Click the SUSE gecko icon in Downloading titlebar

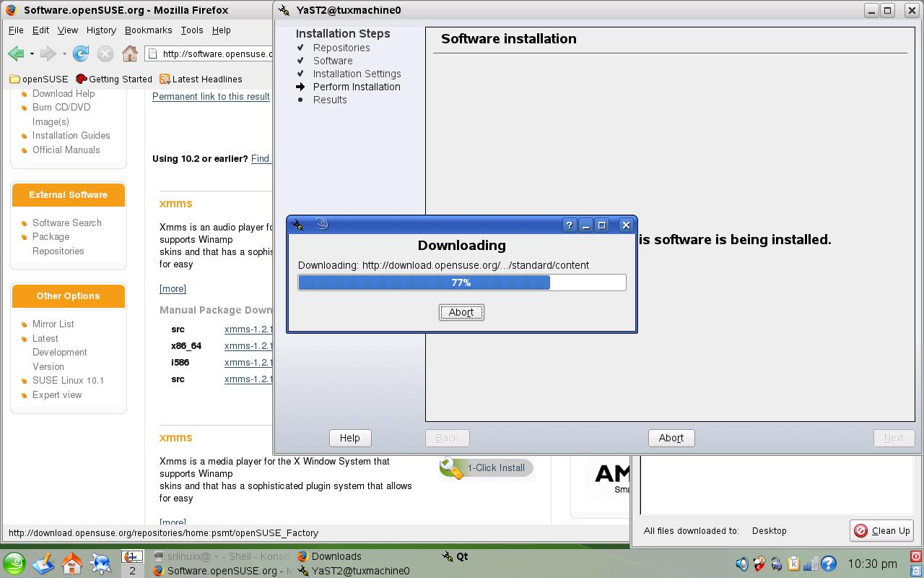coord(322,224)
